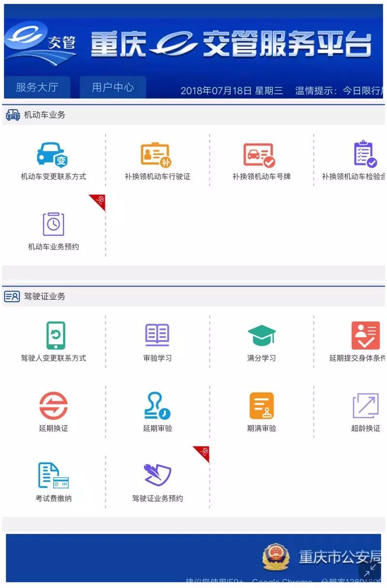387x588 pixels.
Task: Open 延期审验 stamp icon
Action: point(157,405)
